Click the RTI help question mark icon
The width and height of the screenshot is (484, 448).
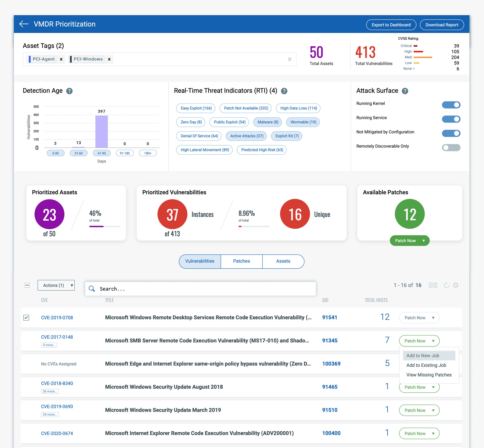click(x=284, y=91)
